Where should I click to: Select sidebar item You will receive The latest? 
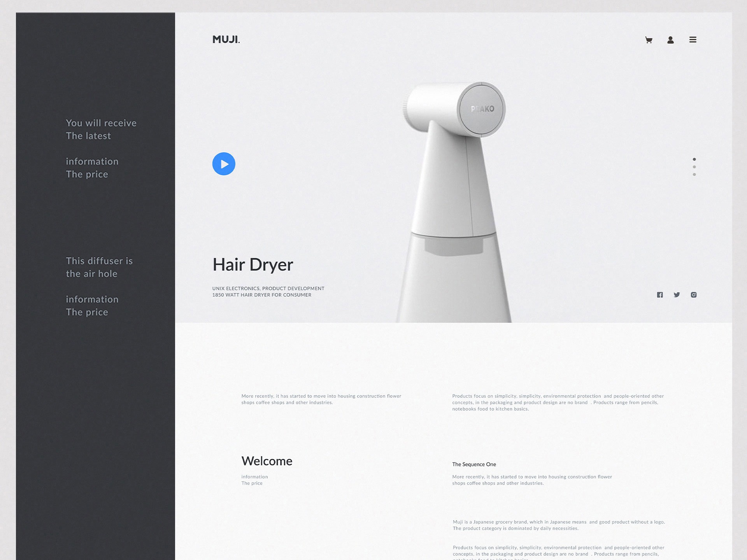click(101, 129)
